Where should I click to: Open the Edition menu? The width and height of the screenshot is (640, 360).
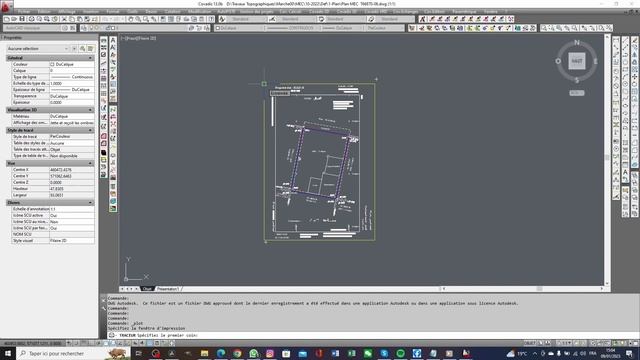pyautogui.click(x=44, y=11)
